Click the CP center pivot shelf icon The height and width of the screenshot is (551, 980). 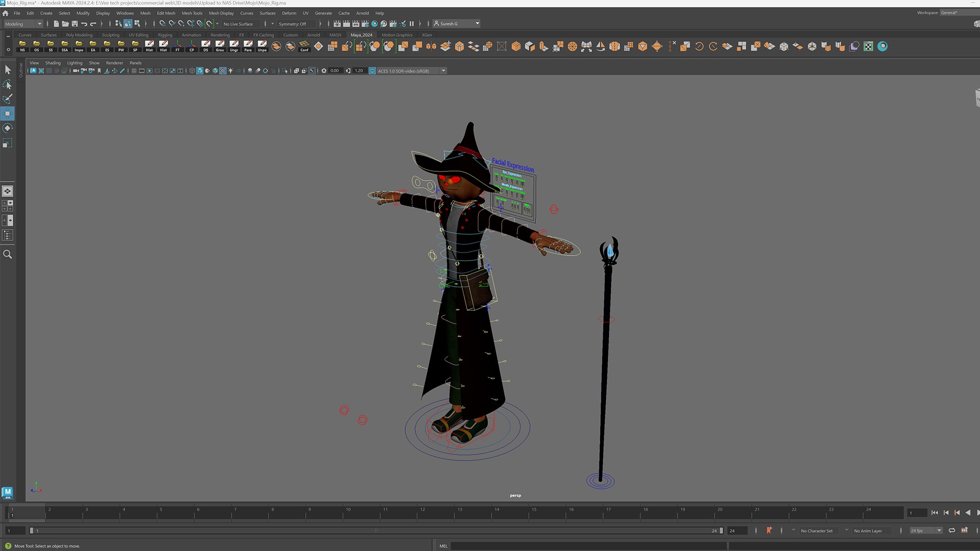tap(191, 46)
